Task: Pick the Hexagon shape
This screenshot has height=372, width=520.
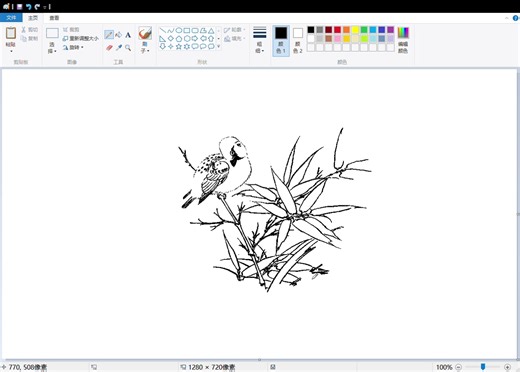Action: coord(187,39)
